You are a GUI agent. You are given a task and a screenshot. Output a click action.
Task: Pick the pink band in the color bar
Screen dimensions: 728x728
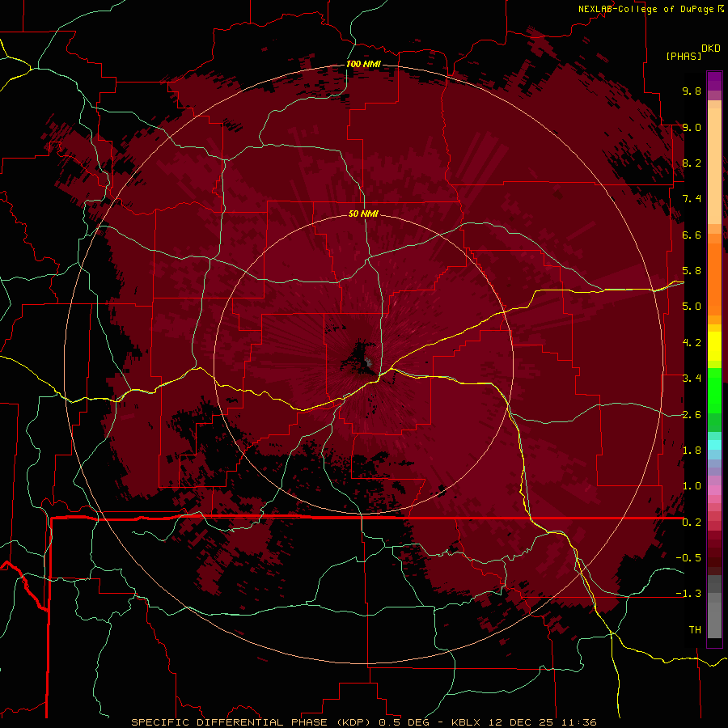pos(714,490)
